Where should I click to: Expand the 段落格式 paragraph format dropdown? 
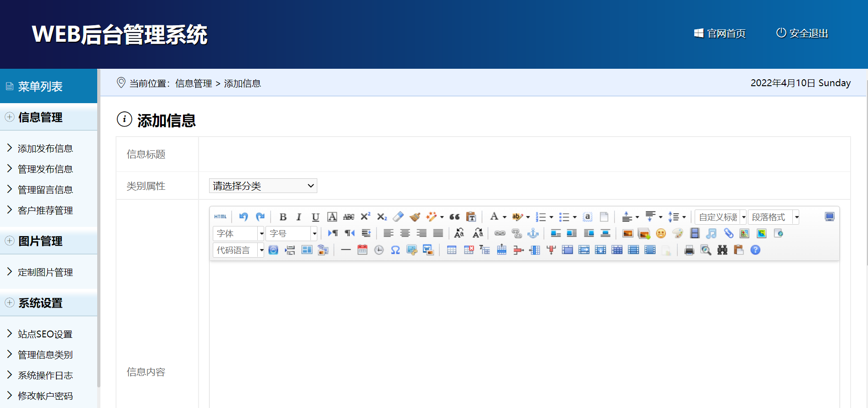pyautogui.click(x=774, y=217)
